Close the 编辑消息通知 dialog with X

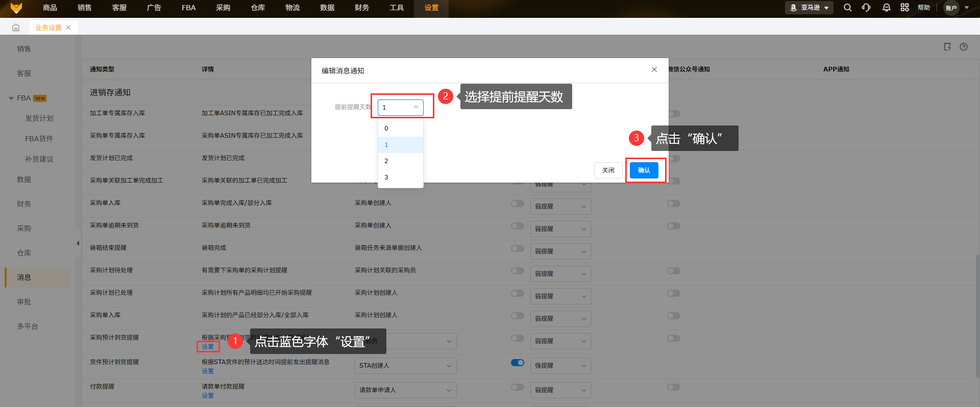click(x=654, y=69)
